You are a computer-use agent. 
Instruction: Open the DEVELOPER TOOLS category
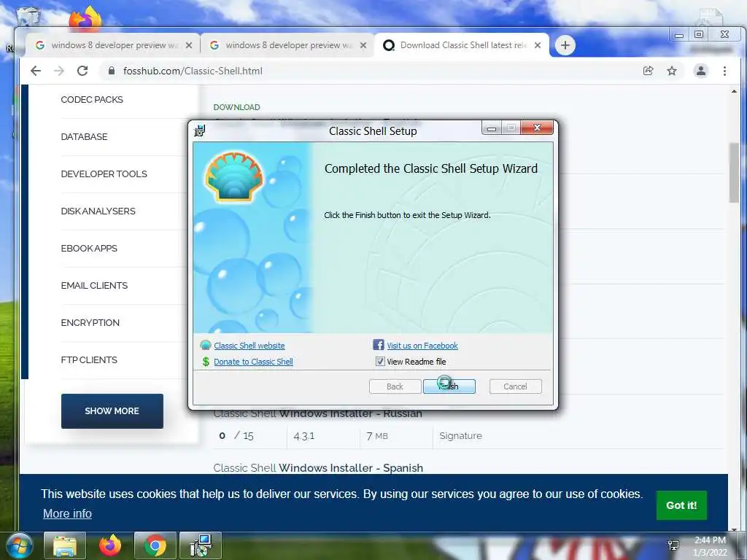coord(104,174)
